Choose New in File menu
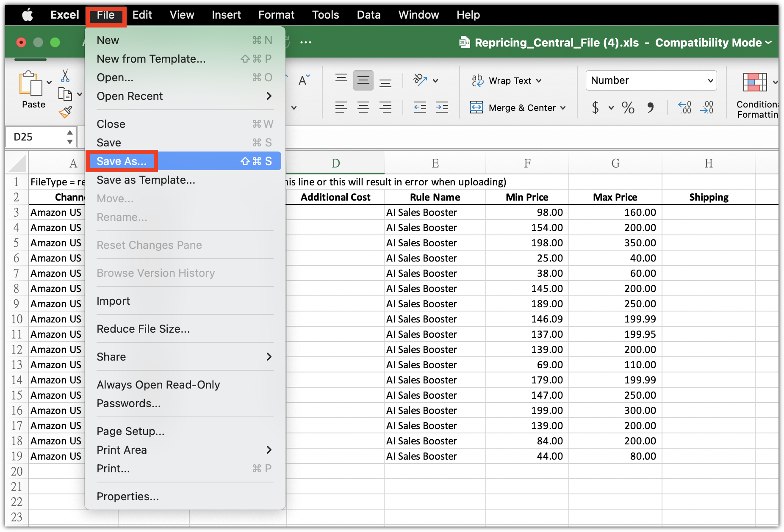The image size is (784, 532). (x=185, y=40)
